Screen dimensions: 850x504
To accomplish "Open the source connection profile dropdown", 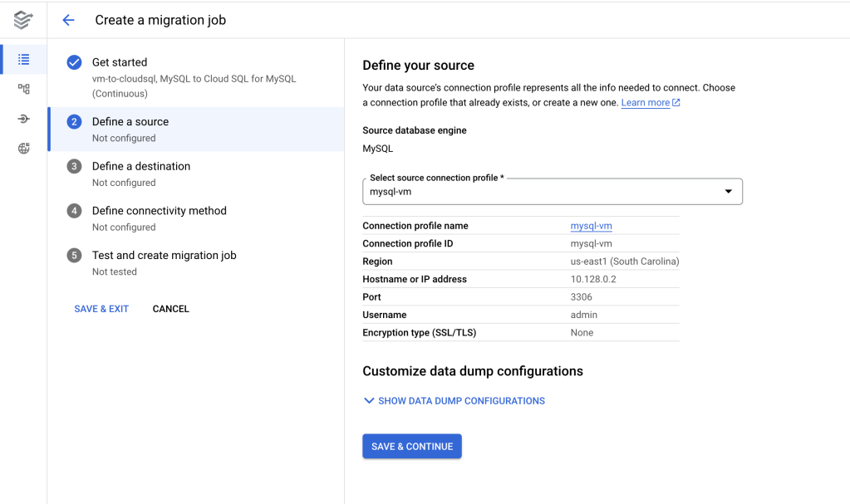I will [553, 191].
